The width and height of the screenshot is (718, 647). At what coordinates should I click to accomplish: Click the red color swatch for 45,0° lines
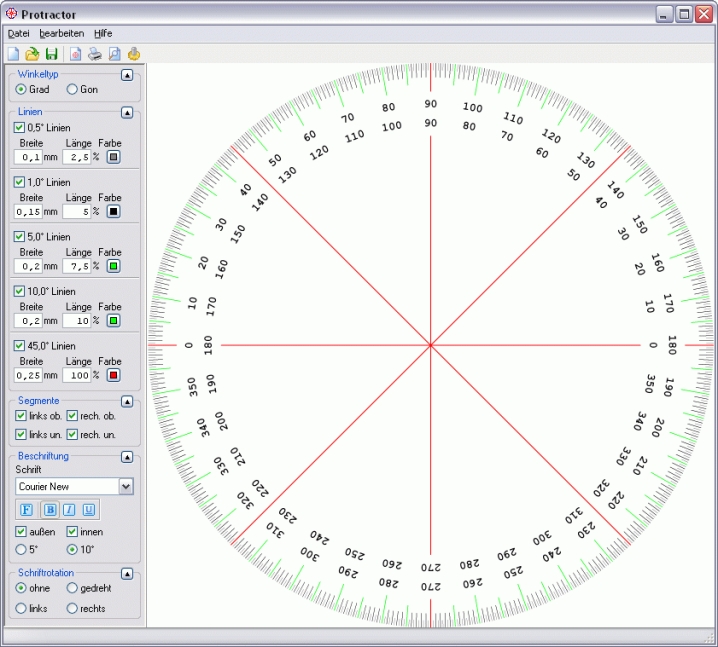click(x=113, y=375)
